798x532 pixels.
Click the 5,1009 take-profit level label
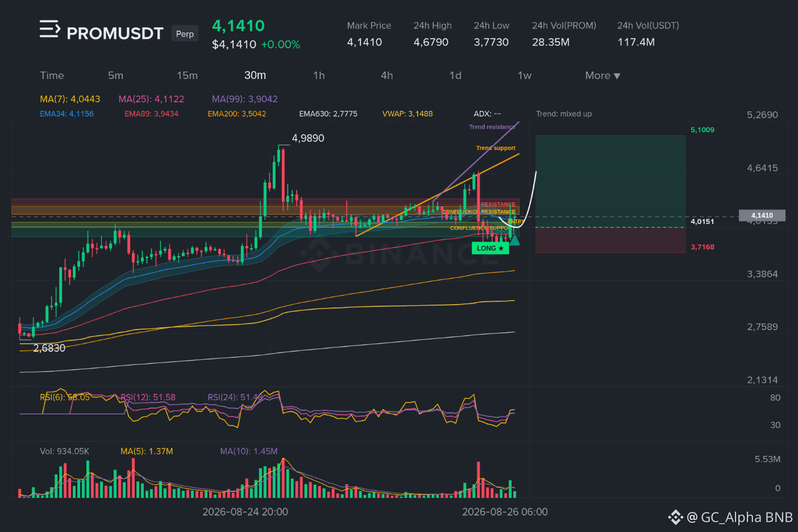[x=703, y=130]
